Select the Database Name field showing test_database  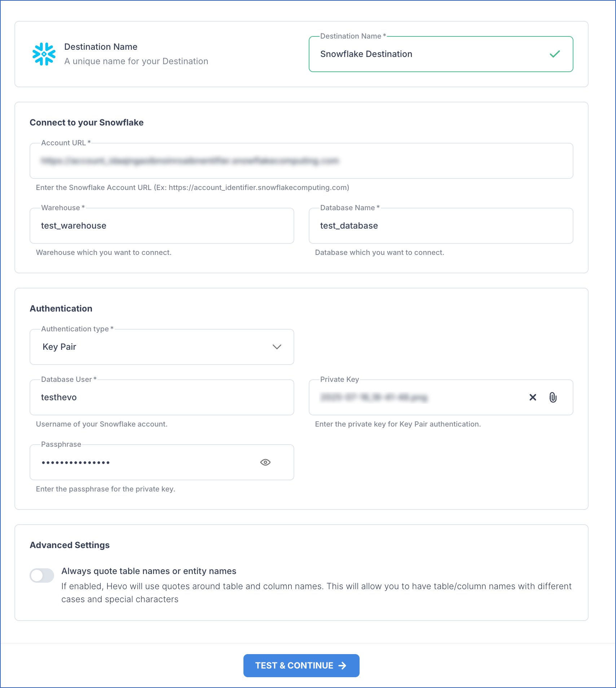[441, 226]
